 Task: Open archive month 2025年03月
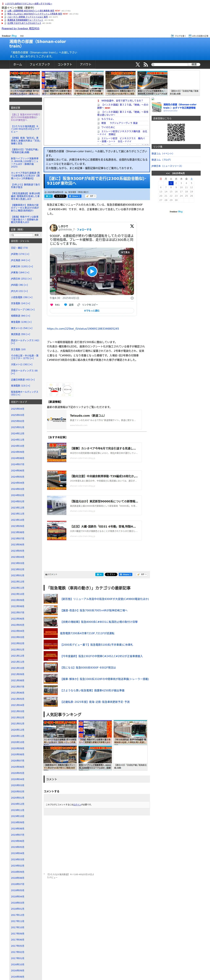pos(17,415)
